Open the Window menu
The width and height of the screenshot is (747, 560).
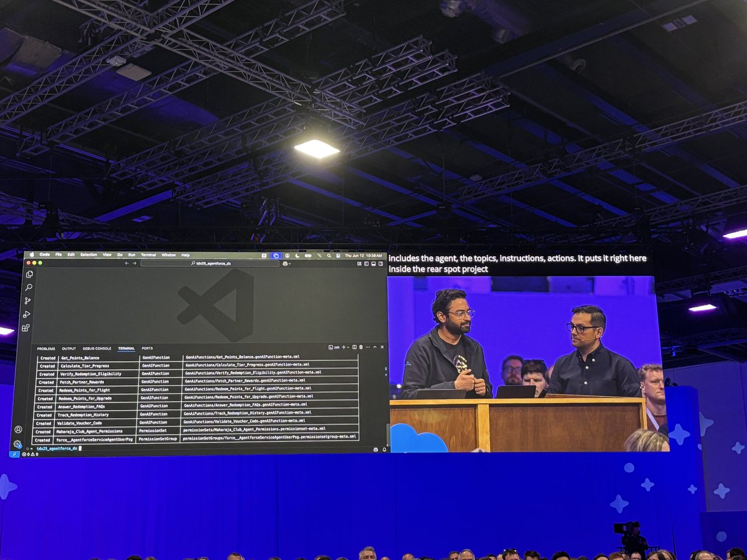(x=169, y=254)
